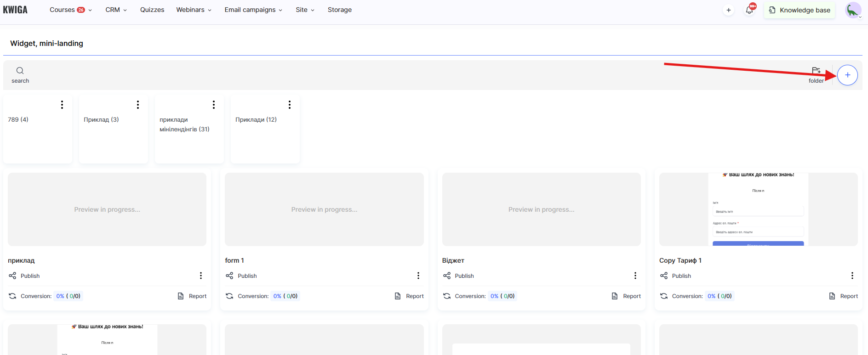Viewport: 868px width, 355px height.
Task: Click the plus icon in top navigation
Action: pos(728,10)
